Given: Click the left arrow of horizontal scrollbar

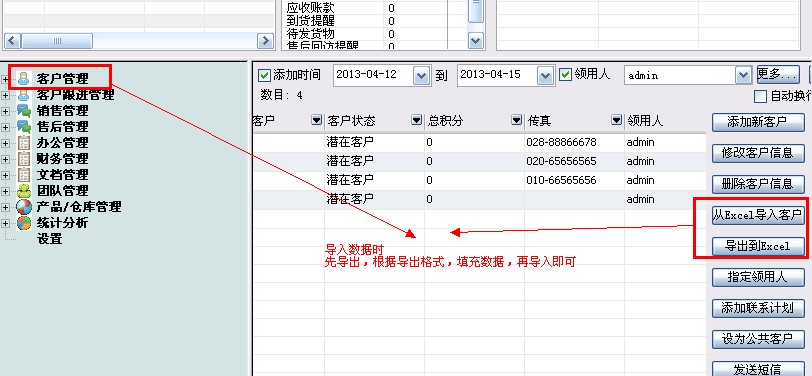Looking at the screenshot, I should click(12, 41).
